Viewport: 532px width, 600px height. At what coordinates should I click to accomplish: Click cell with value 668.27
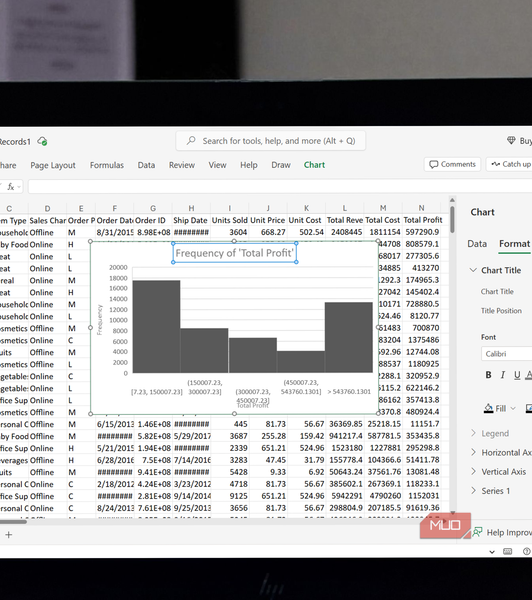tap(268, 232)
